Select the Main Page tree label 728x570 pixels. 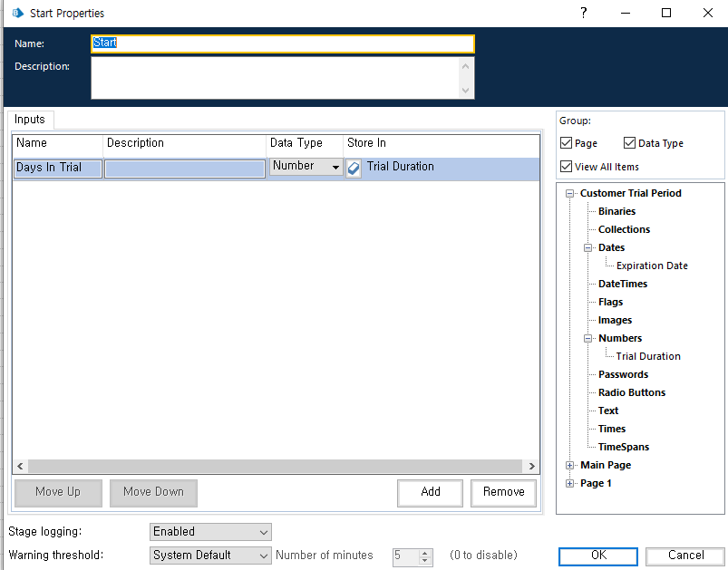coord(606,465)
